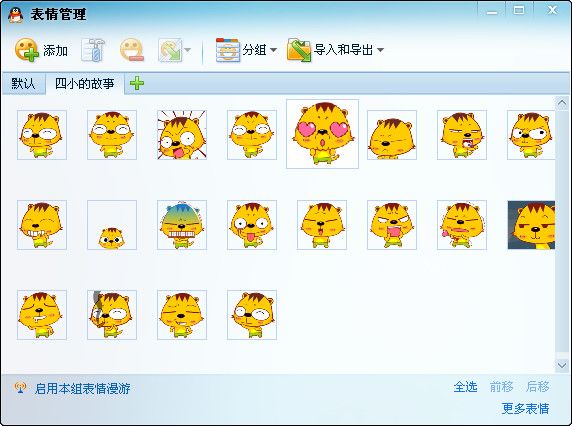Click the QQ penguin icon in the title bar
The width and height of the screenshot is (572, 426).
click(15, 15)
